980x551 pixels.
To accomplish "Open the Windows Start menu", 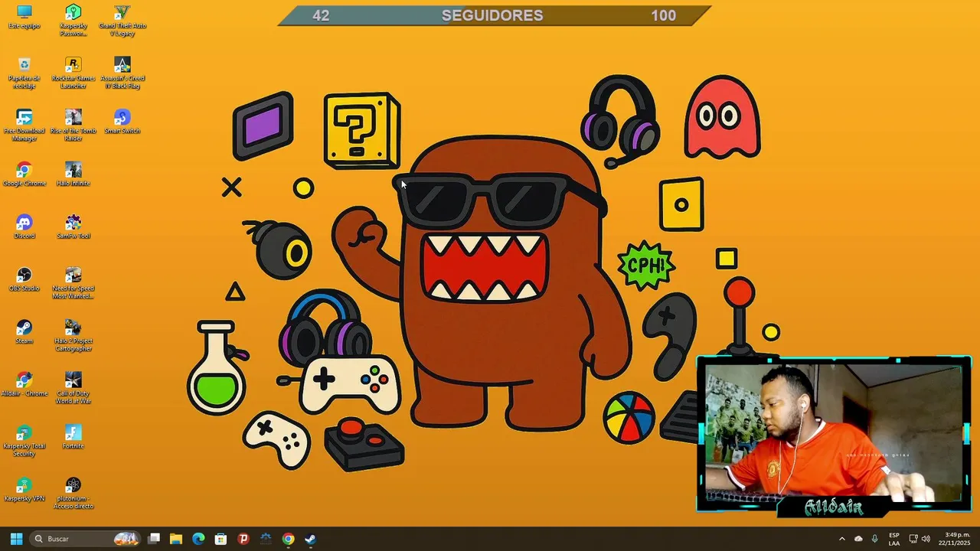I will [x=16, y=539].
